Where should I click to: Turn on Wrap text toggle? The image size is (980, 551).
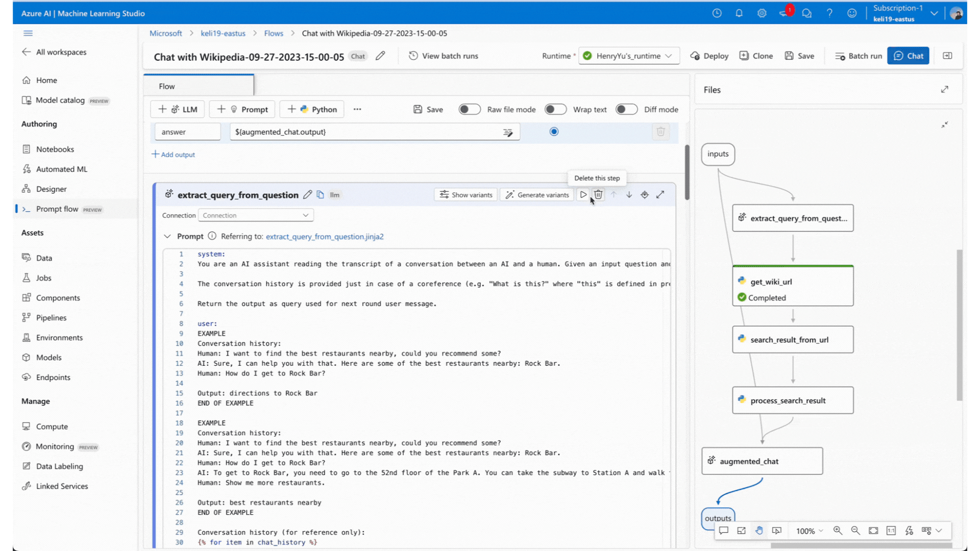pos(555,109)
